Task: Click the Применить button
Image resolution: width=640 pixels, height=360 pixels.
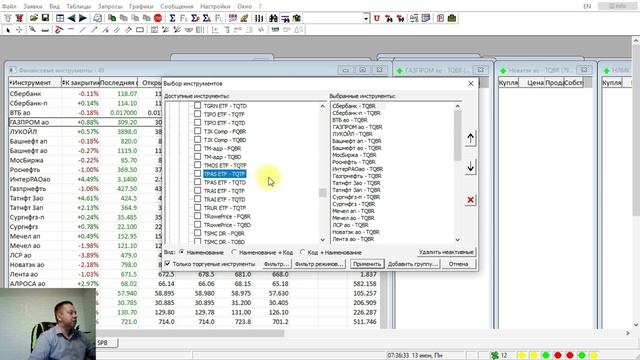Action: click(367, 264)
